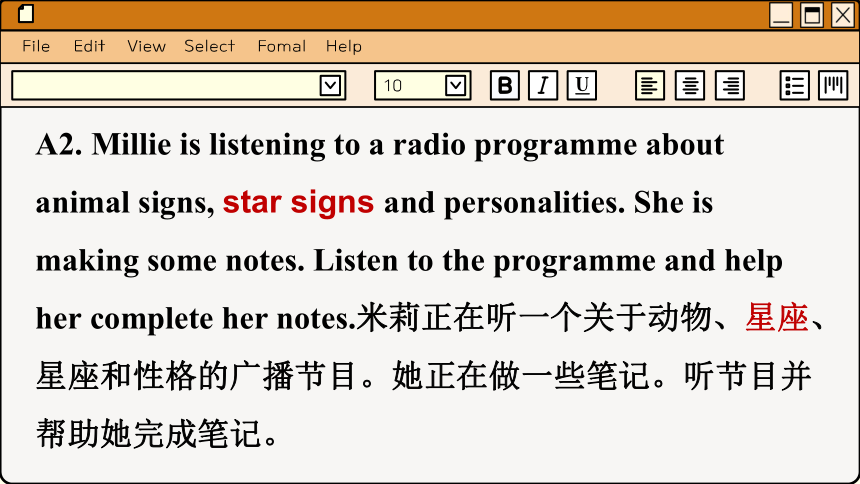Click the word "Listen" in the third line

coord(355,261)
